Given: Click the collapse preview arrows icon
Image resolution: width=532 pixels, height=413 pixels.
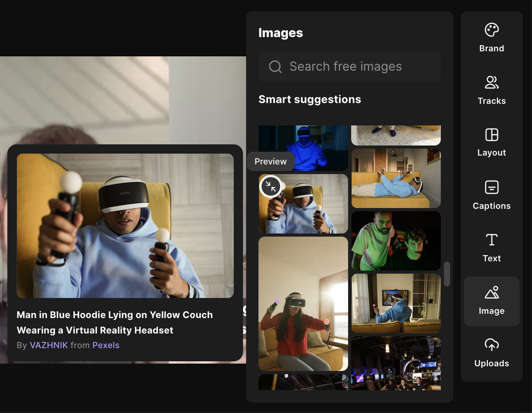Looking at the screenshot, I should coord(270,186).
